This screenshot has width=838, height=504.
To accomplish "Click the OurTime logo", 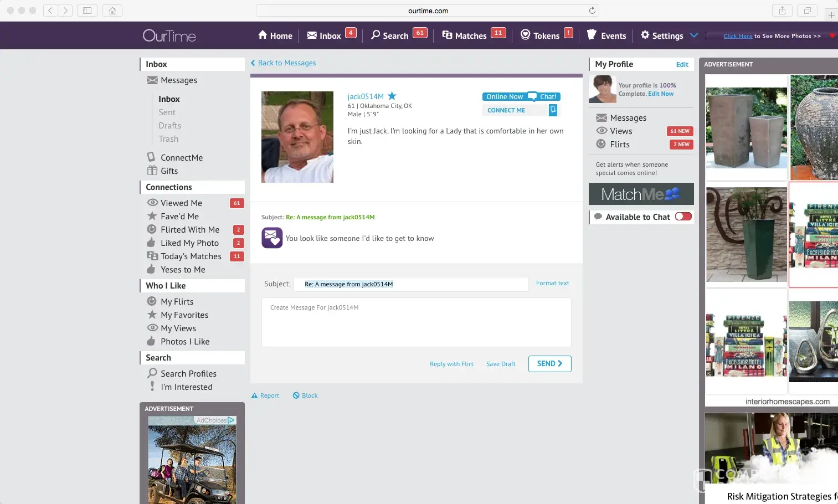I will 169,35.
